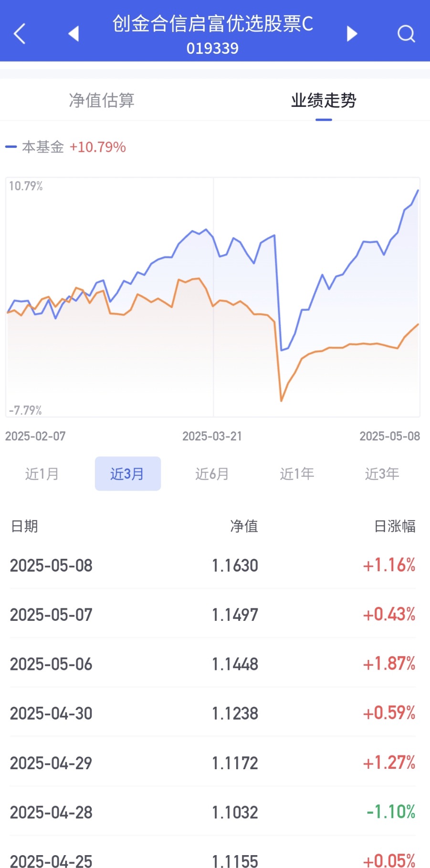
Task: Select the 近1年 time range
Action: [x=297, y=474]
